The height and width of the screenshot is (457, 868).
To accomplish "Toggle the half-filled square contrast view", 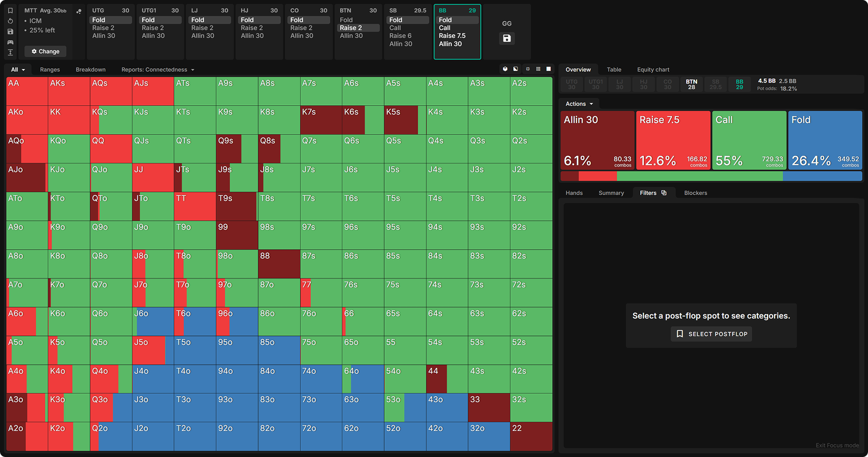I will (x=515, y=69).
